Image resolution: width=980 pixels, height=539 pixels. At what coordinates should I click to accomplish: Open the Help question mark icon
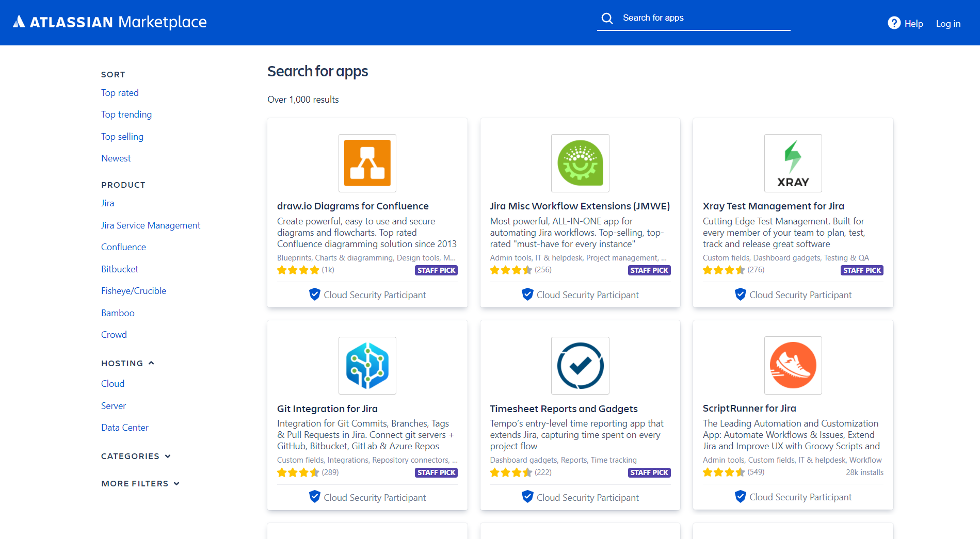click(x=893, y=23)
